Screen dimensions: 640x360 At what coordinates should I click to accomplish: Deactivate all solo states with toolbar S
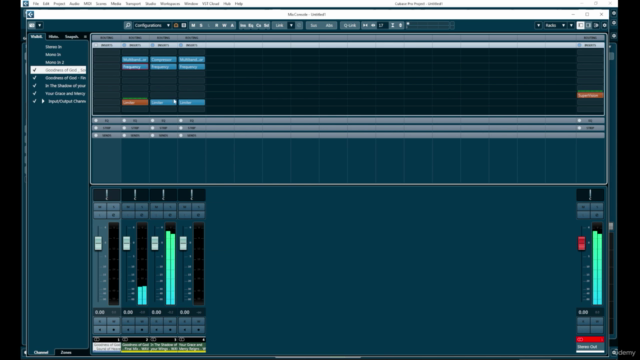tap(201, 25)
